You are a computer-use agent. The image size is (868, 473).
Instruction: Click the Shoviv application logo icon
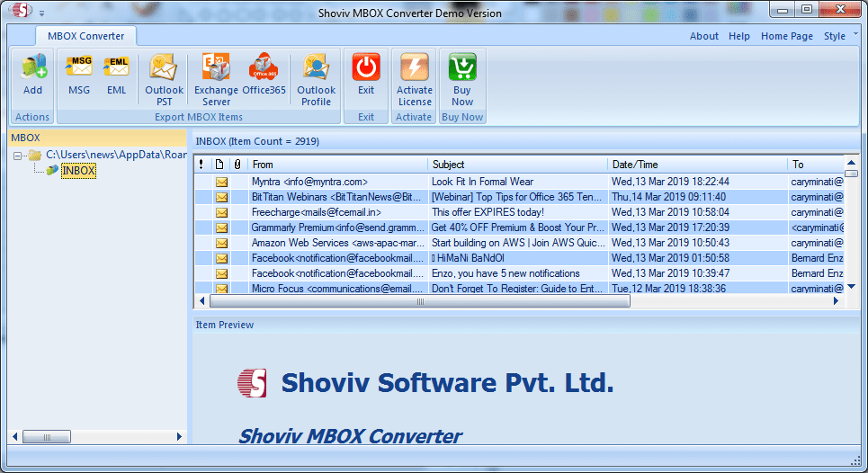[20, 10]
